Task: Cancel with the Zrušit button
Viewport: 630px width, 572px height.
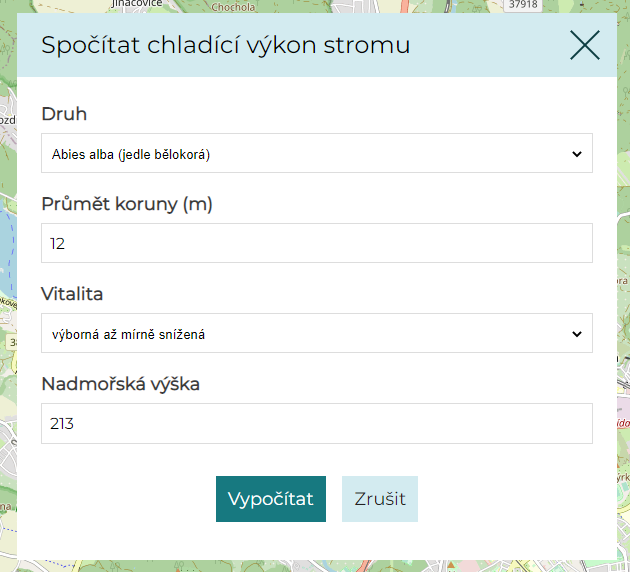Action: pyautogui.click(x=380, y=499)
